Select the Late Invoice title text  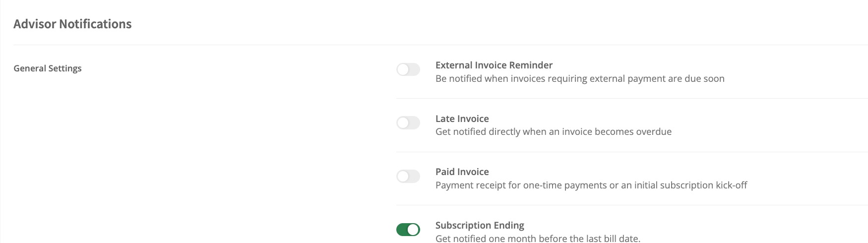[x=462, y=119]
